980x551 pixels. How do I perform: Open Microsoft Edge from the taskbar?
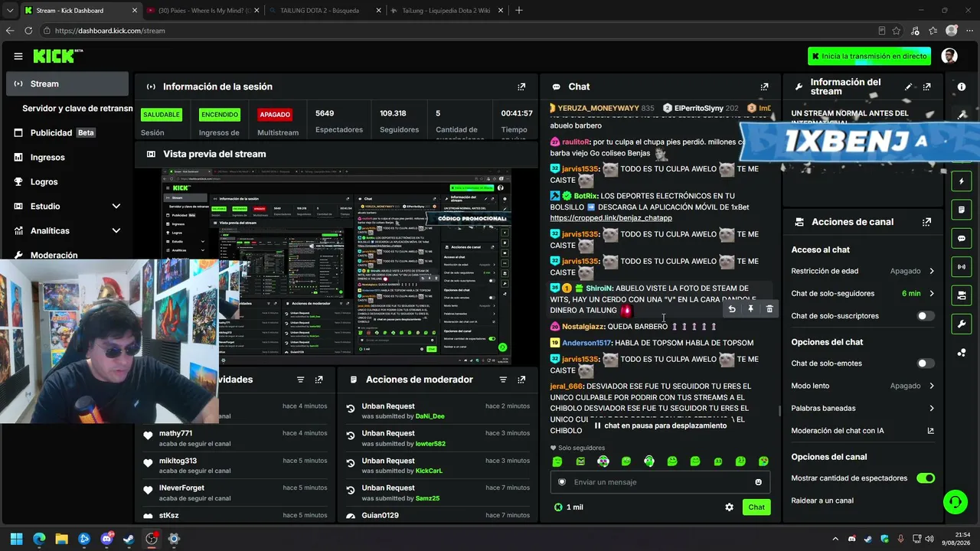click(x=39, y=539)
